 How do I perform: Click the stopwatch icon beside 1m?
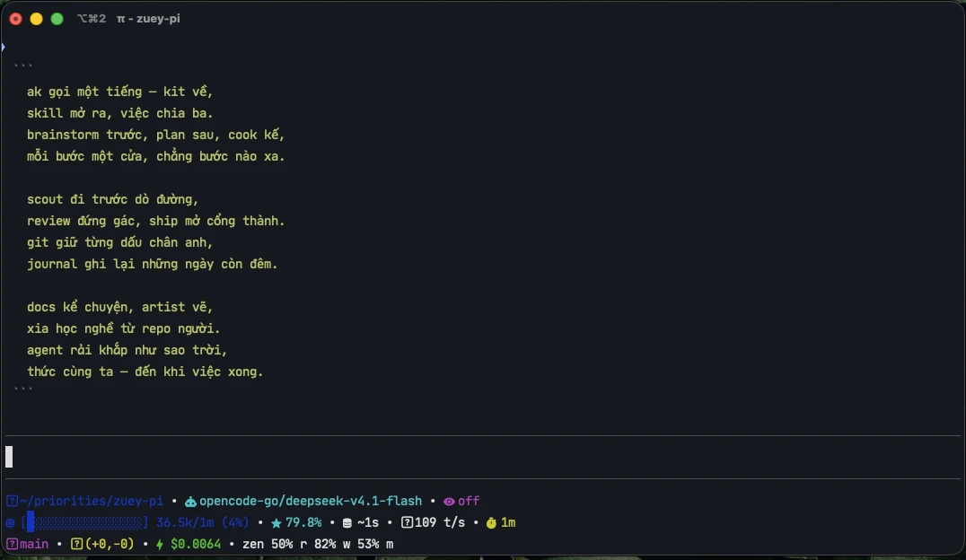(491, 523)
